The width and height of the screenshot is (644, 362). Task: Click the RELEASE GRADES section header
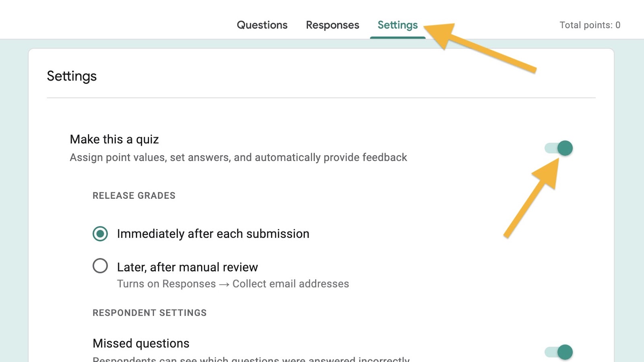point(134,195)
